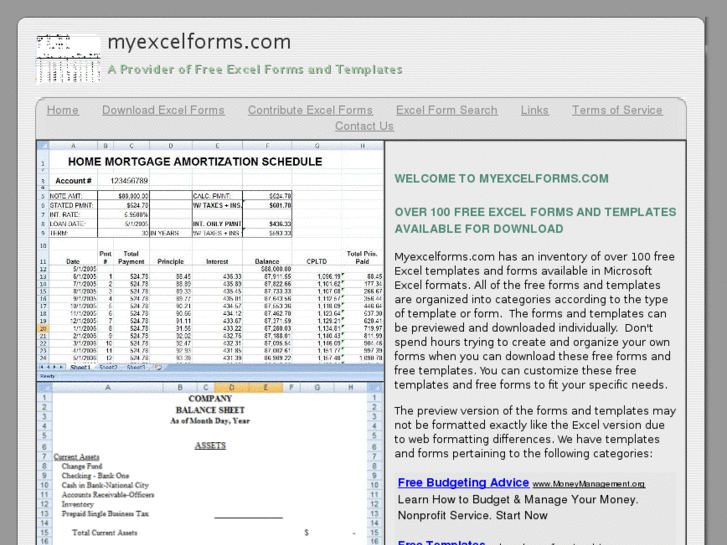The width and height of the screenshot is (727, 545).
Task: Click the 'BALANCE SHEET' title text
Action: pos(210,410)
